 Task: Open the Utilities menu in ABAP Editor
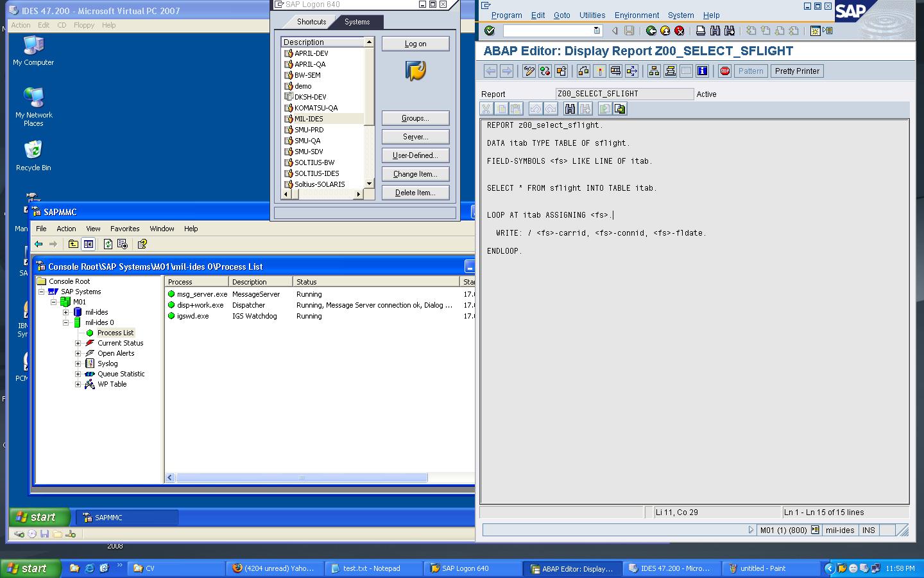point(592,15)
